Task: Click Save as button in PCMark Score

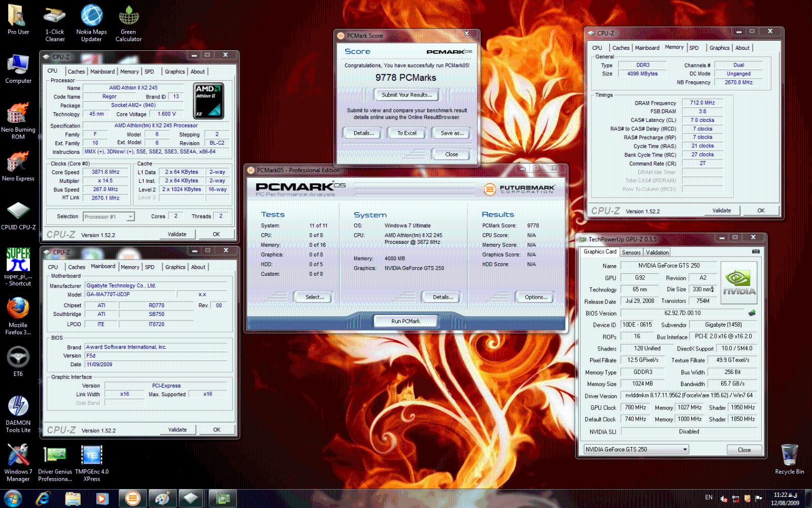Action: pos(452,133)
